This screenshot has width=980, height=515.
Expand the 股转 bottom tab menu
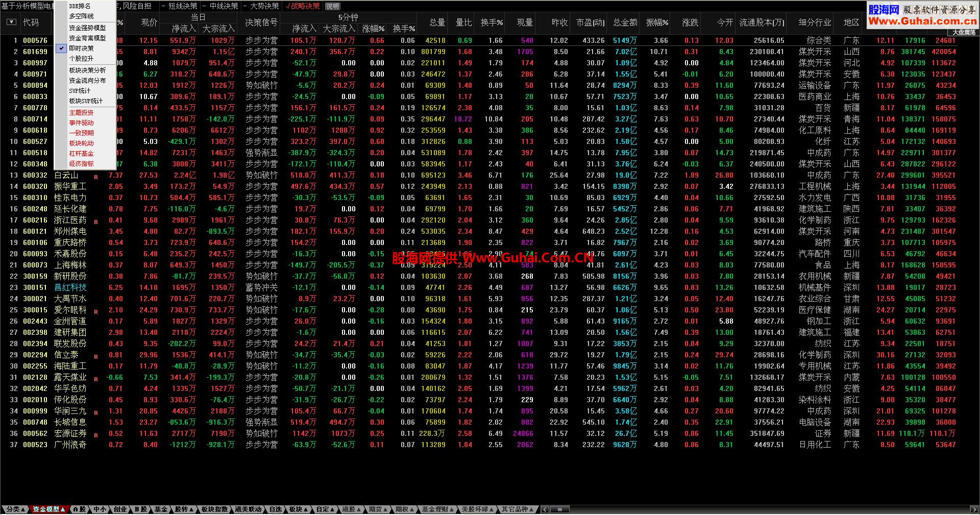(x=184, y=509)
